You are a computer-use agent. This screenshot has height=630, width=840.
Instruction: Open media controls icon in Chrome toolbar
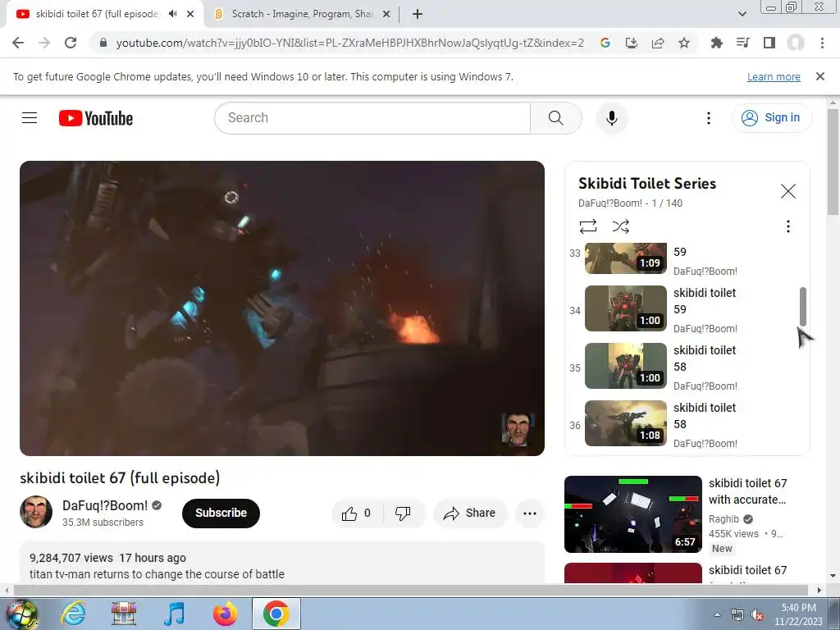pyautogui.click(x=742, y=43)
